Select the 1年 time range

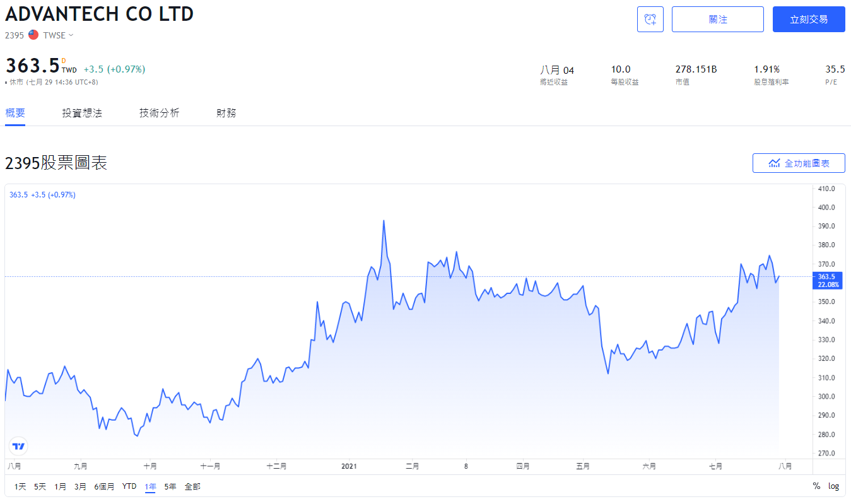click(x=150, y=486)
